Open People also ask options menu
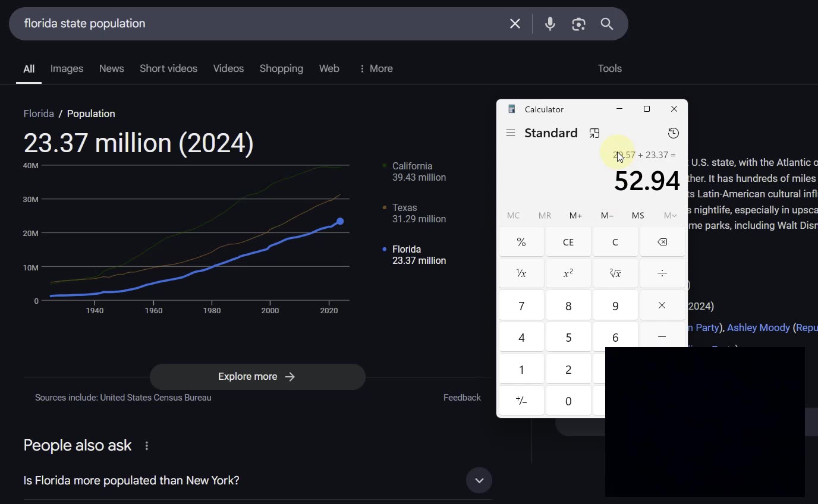The image size is (818, 504). tap(147, 446)
